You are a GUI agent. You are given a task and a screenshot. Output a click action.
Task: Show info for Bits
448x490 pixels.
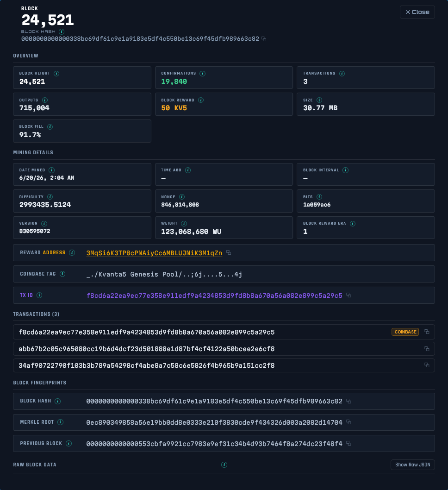point(319,197)
